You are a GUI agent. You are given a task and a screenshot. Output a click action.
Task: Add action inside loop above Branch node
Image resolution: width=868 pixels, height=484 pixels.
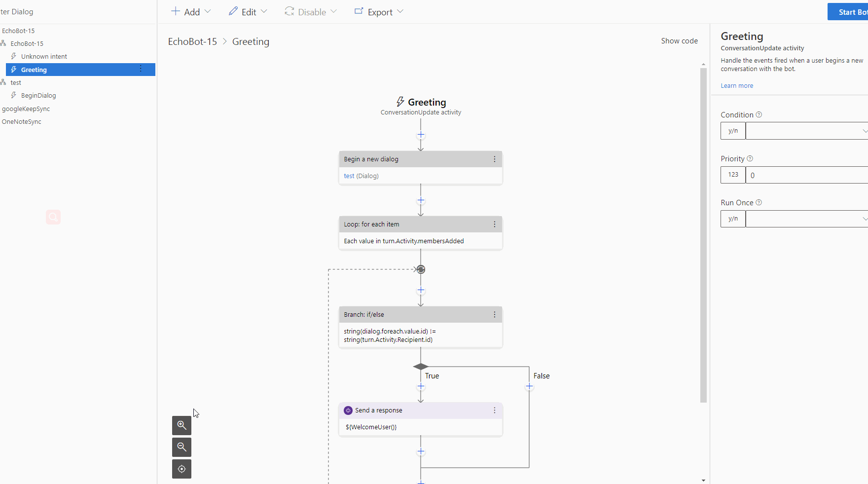click(421, 291)
